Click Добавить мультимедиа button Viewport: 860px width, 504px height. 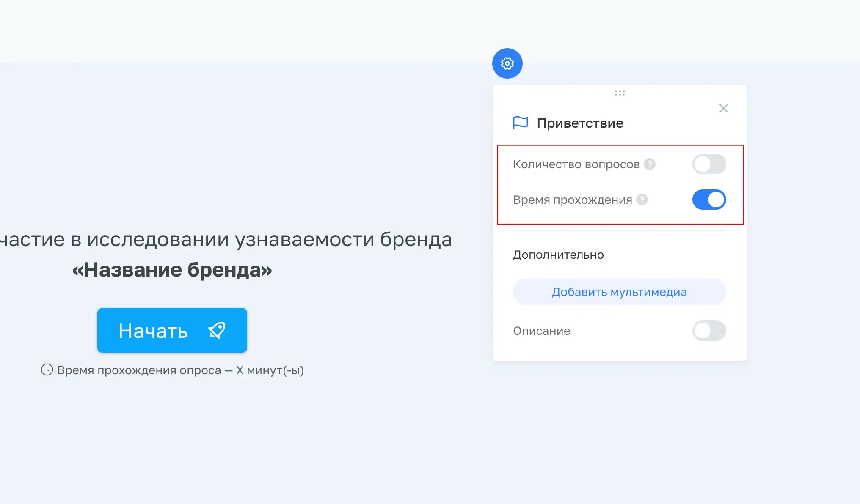619,292
